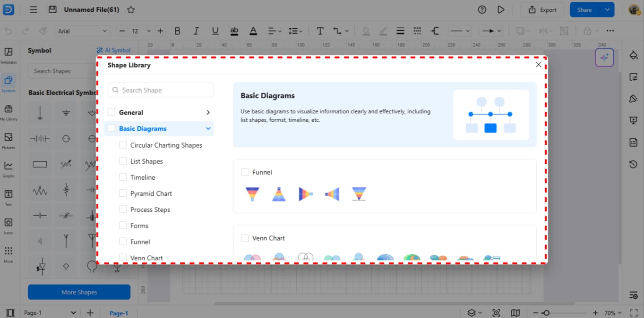Open the Arial font family dropdown

pyautogui.click(x=83, y=31)
